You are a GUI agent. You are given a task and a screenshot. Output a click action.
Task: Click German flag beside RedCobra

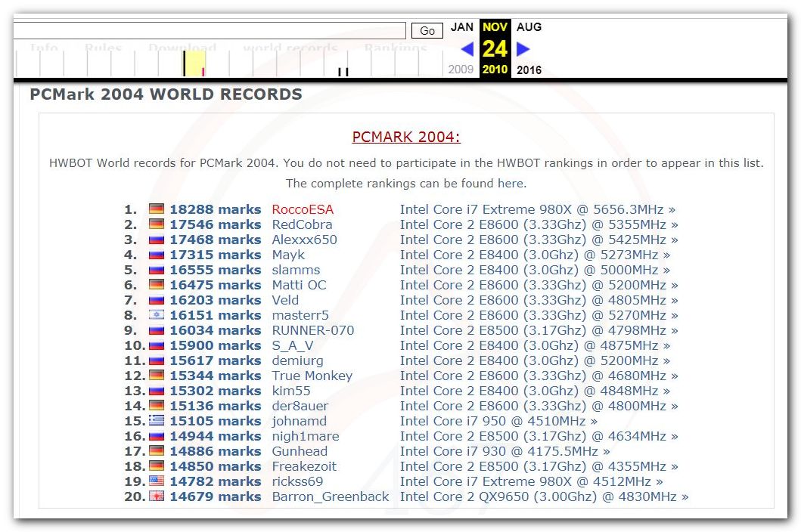tap(157, 224)
